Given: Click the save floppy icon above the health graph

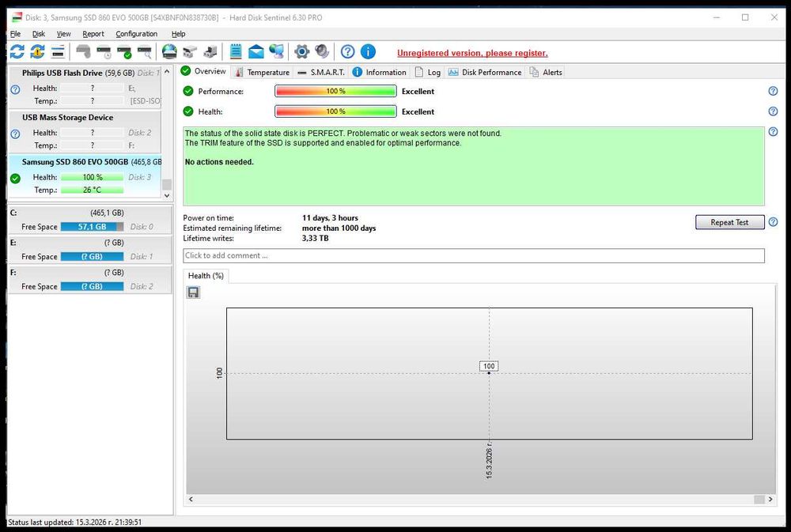Looking at the screenshot, I should pos(193,292).
